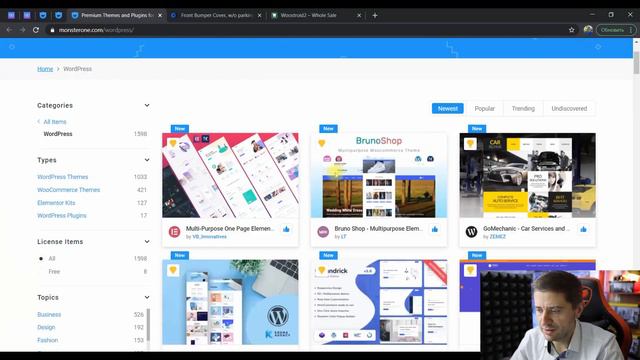The image size is (640, 360).
Task: Filter by Fashion topic
Action: pyautogui.click(x=47, y=340)
